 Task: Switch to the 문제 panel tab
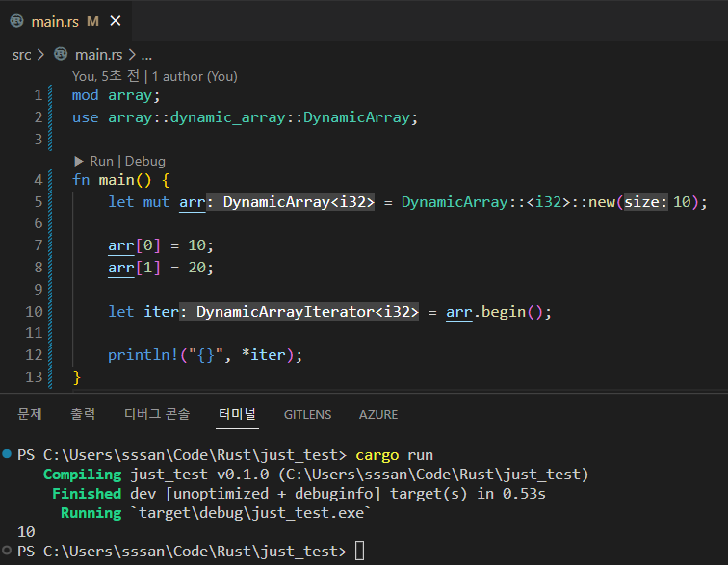point(30,414)
